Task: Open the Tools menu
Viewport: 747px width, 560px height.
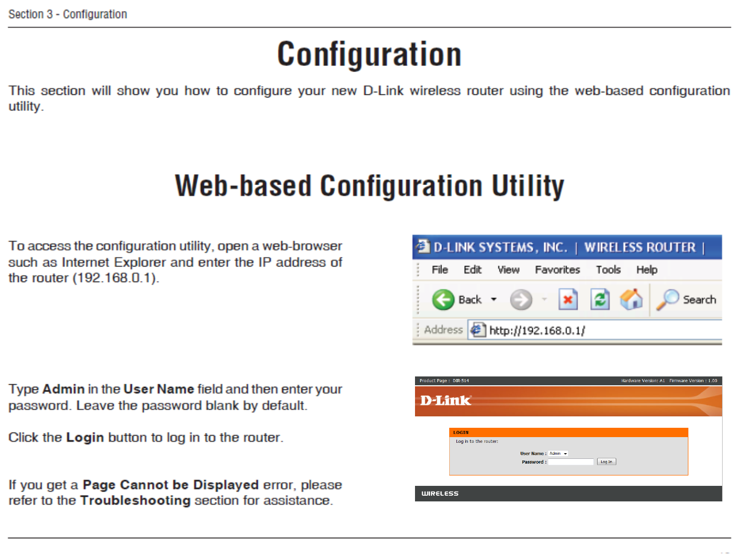Action: (x=608, y=270)
